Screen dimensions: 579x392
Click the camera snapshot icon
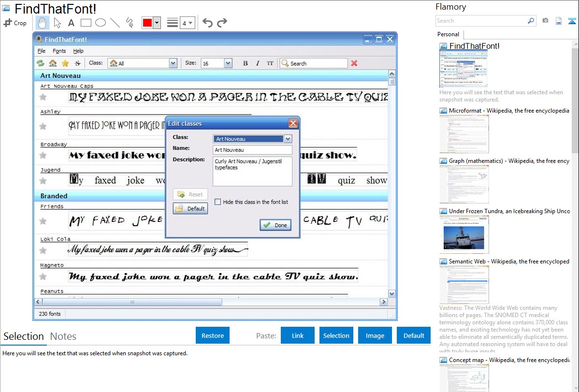click(545, 21)
